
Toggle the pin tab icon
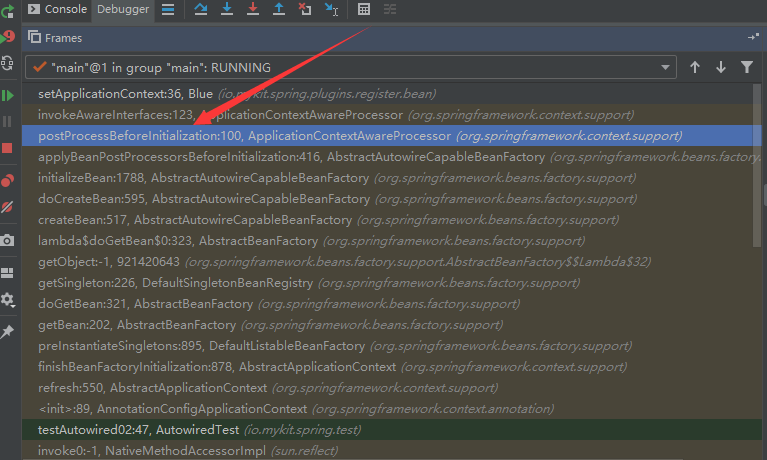point(8,331)
